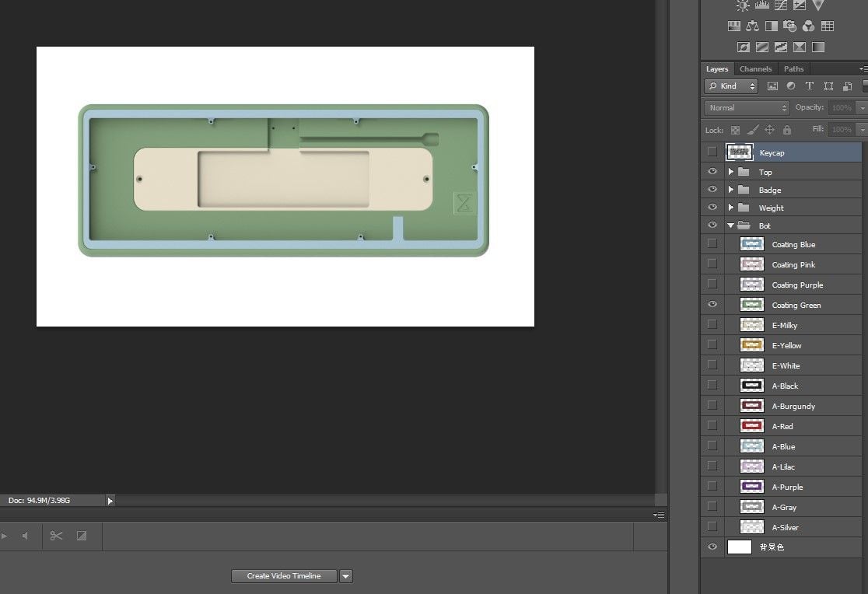
Task: Add a Curves adjustment
Action: pos(781,5)
